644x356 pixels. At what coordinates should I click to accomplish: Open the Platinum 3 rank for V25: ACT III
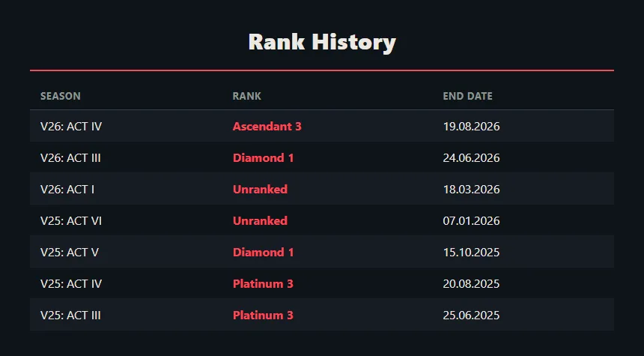click(x=263, y=316)
